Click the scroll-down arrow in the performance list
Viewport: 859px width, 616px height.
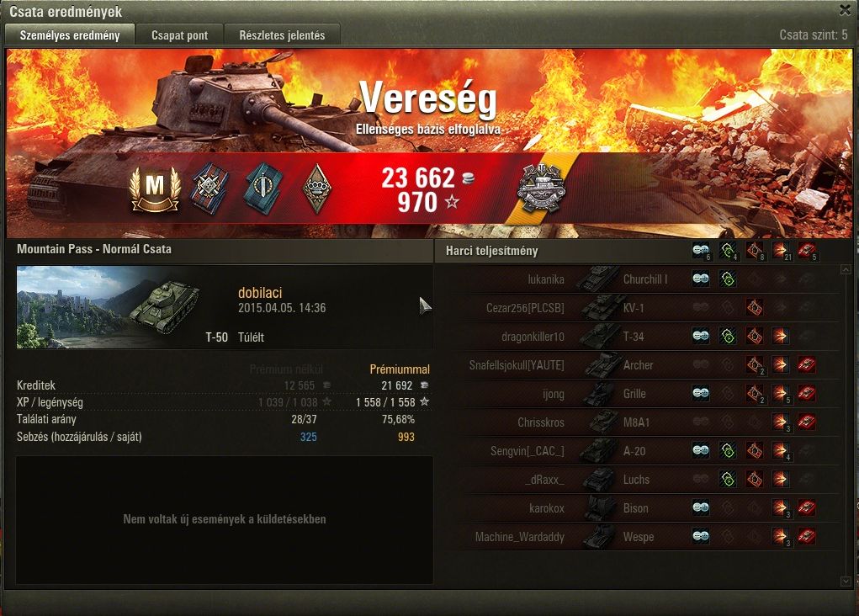click(846, 581)
